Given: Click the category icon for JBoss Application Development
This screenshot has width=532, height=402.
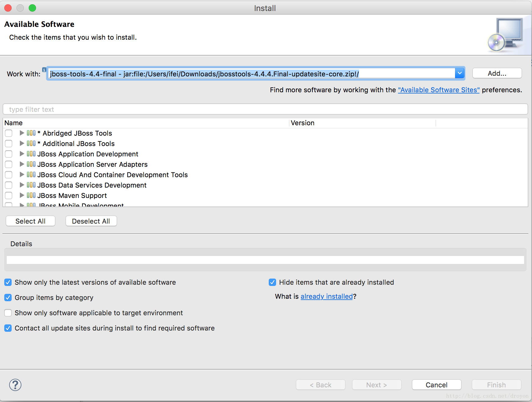Looking at the screenshot, I should (31, 154).
